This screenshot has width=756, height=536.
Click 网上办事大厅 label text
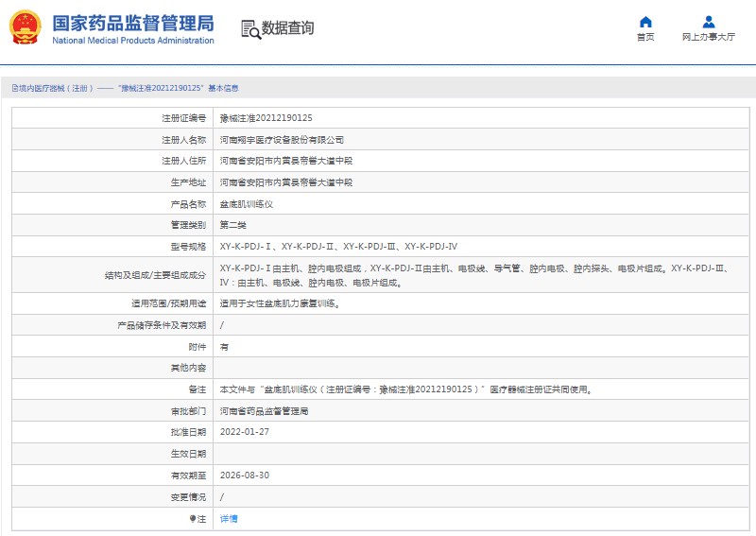point(708,37)
